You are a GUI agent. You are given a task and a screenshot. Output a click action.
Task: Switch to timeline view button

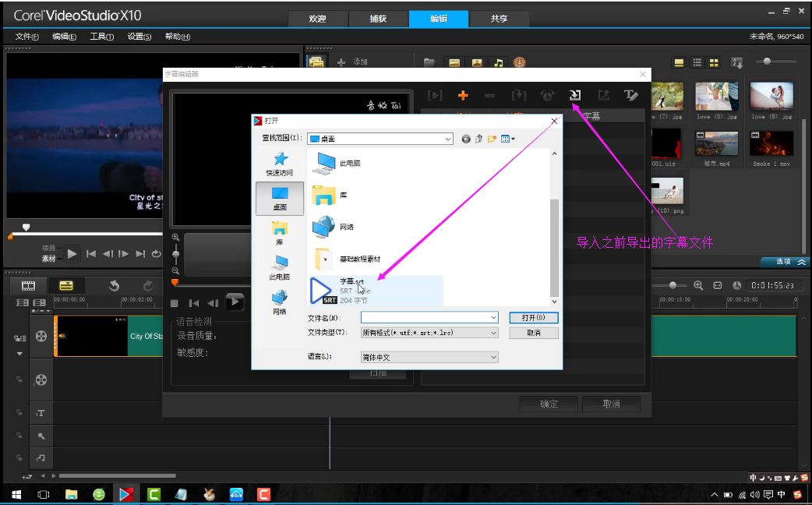pos(65,285)
